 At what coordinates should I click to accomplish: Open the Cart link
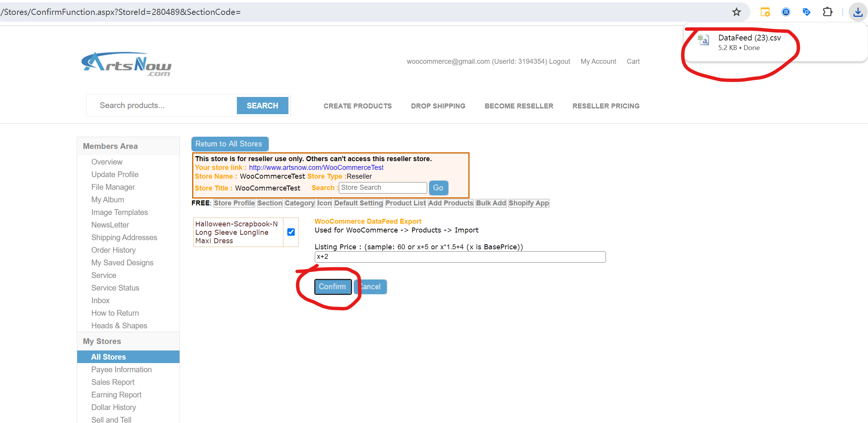633,61
